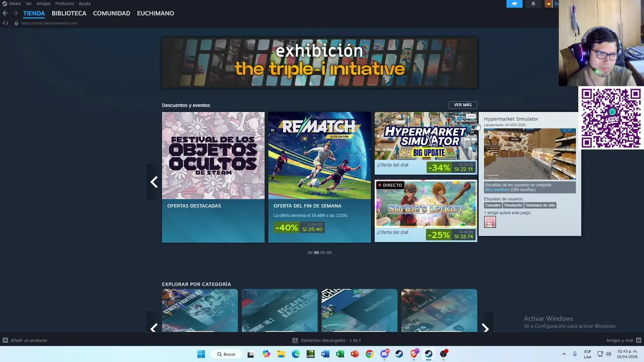Click the Simulador de vida tag
The height and width of the screenshot is (362, 644).
(540, 205)
